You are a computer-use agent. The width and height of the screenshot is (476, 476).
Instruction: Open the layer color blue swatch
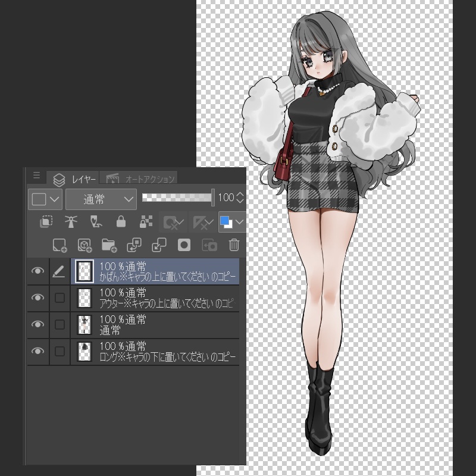tap(226, 222)
